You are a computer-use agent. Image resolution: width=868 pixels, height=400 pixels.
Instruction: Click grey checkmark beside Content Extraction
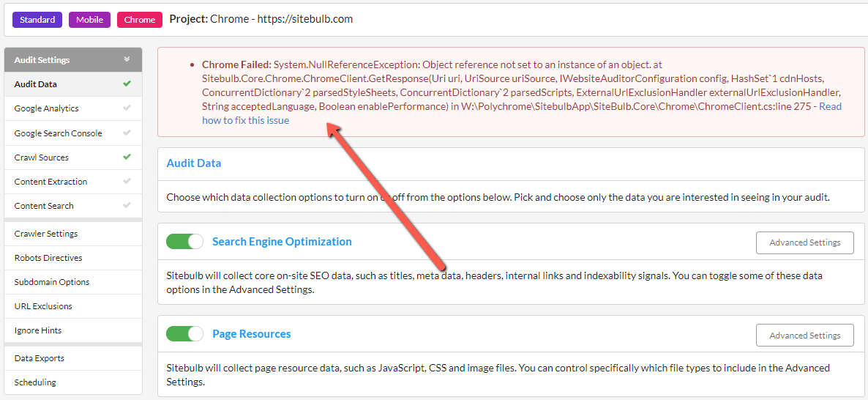click(127, 181)
